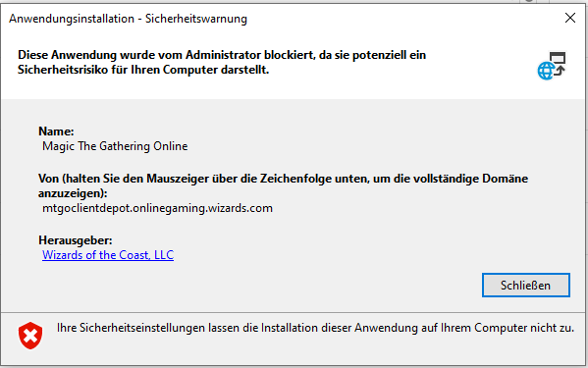Close the dialog with the X button
Screen dimensions: 588x368
[570, 18]
